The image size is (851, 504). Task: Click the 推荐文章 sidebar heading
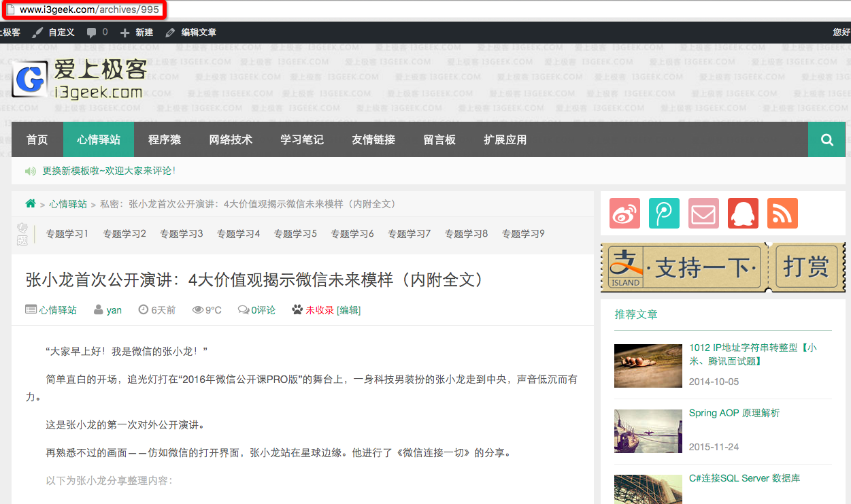(636, 314)
